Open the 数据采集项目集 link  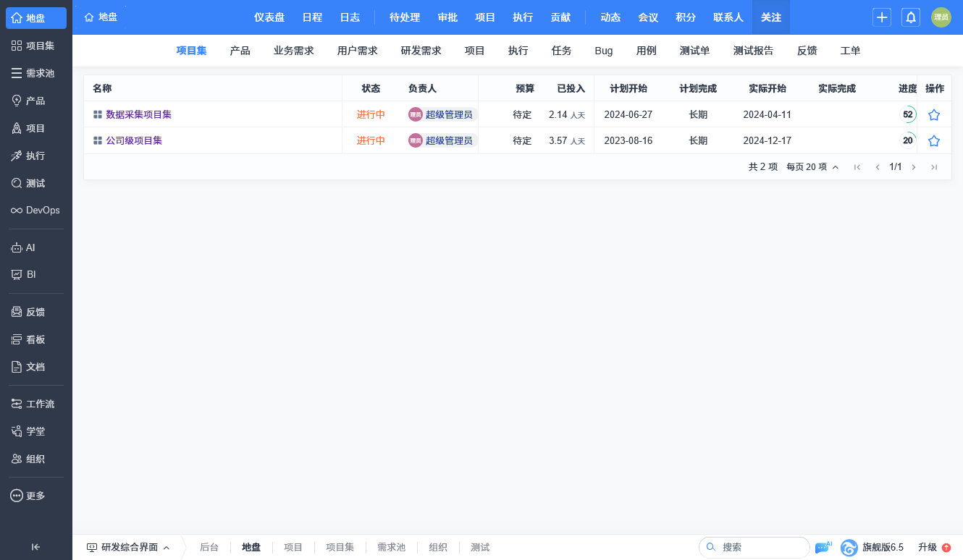[138, 114]
